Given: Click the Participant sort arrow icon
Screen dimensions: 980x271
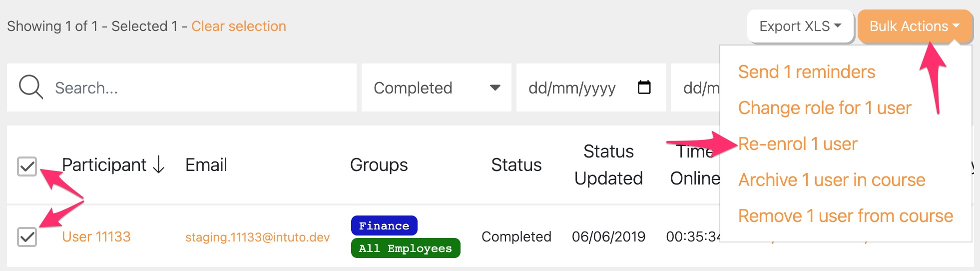Looking at the screenshot, I should pos(158,164).
